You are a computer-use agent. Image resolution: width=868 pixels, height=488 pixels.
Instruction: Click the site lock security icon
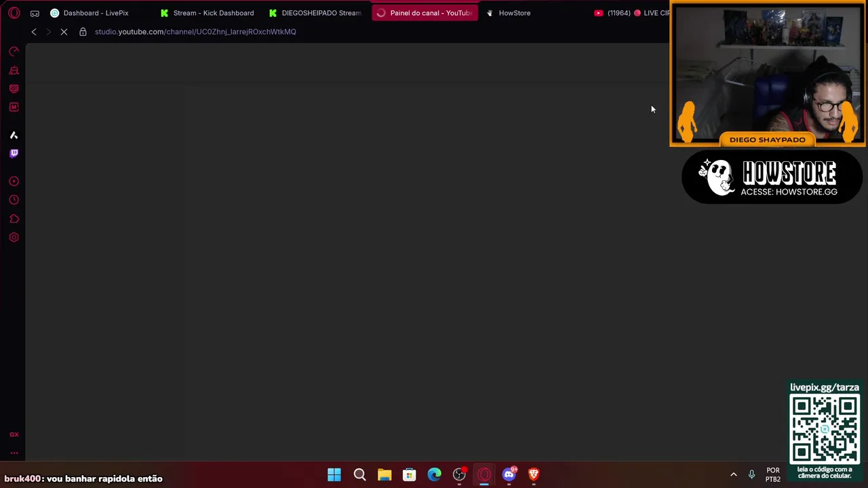tap(83, 32)
